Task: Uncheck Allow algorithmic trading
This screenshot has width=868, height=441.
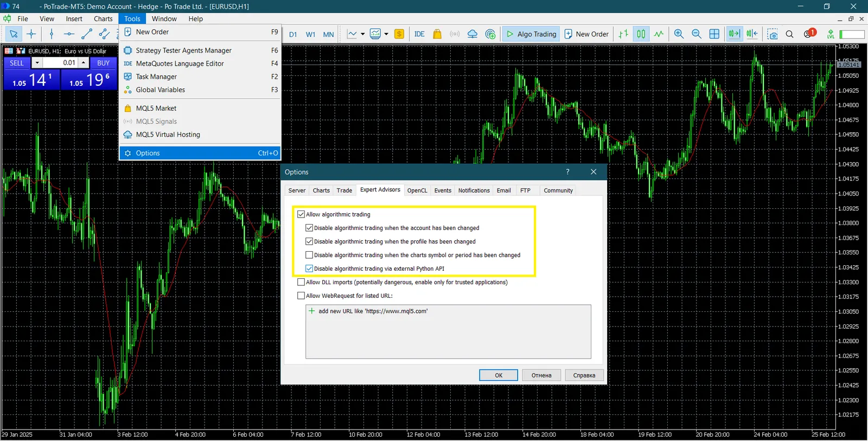Action: [x=301, y=214]
